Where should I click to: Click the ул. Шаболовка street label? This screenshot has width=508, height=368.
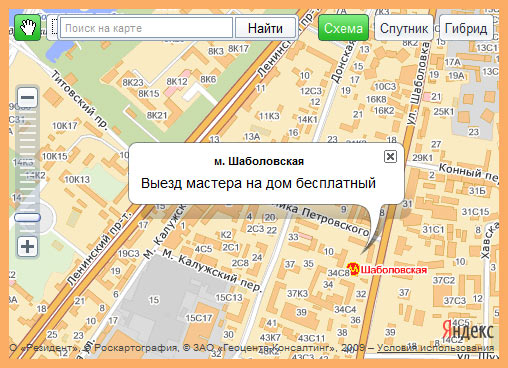point(418,84)
